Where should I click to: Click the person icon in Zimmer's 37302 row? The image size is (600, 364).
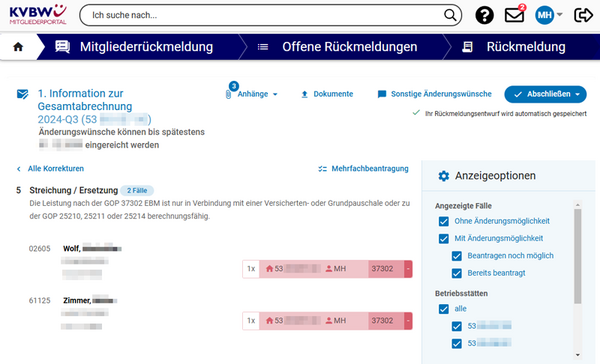pos(329,321)
